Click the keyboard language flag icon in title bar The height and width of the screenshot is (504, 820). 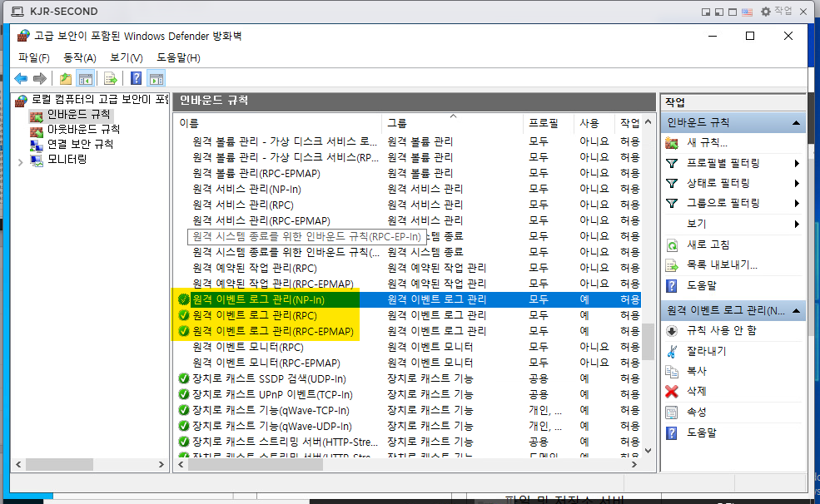pyautogui.click(x=747, y=12)
